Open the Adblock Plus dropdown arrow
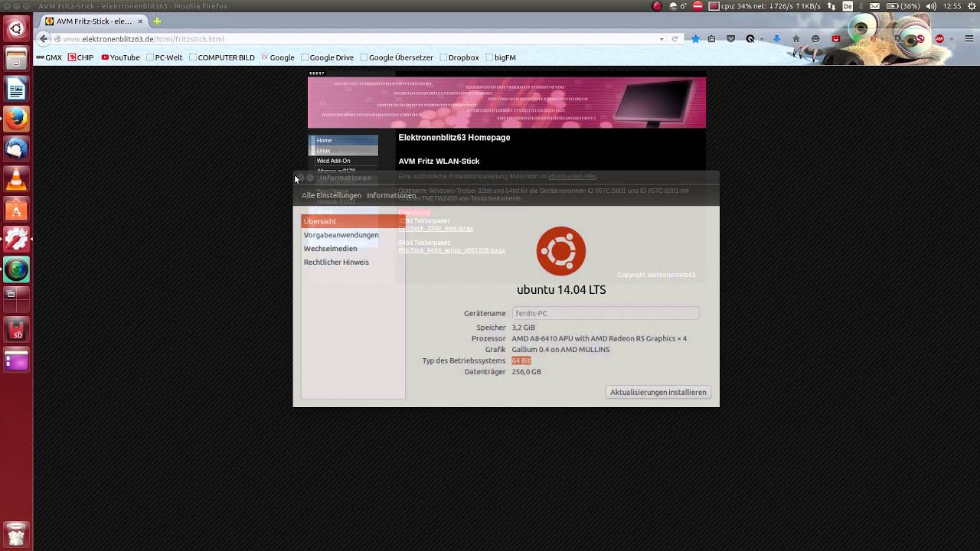This screenshot has width=980, height=551. point(951,39)
